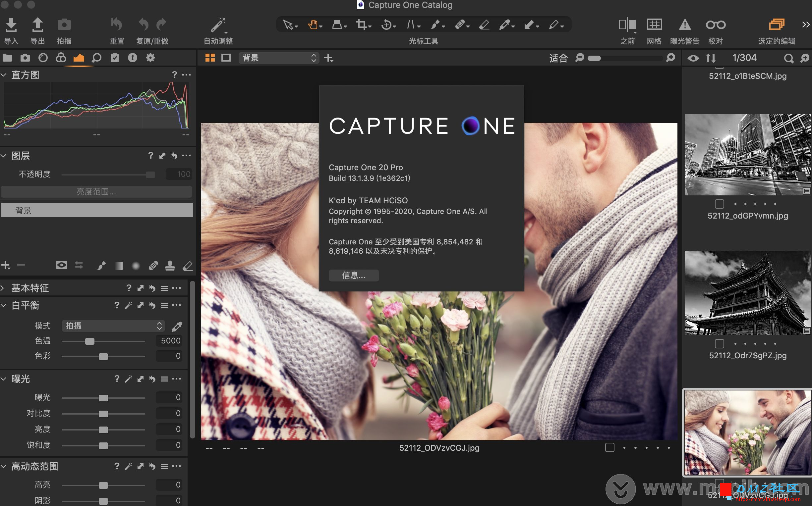Open the Library folder tool tab
This screenshot has height=506, width=812.
[7, 58]
